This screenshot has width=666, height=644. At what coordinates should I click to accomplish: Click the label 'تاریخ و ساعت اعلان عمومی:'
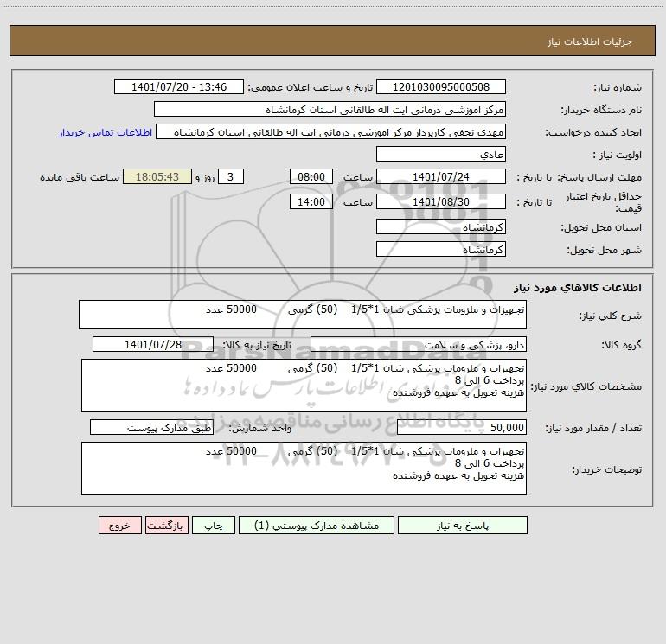pyautogui.click(x=310, y=87)
